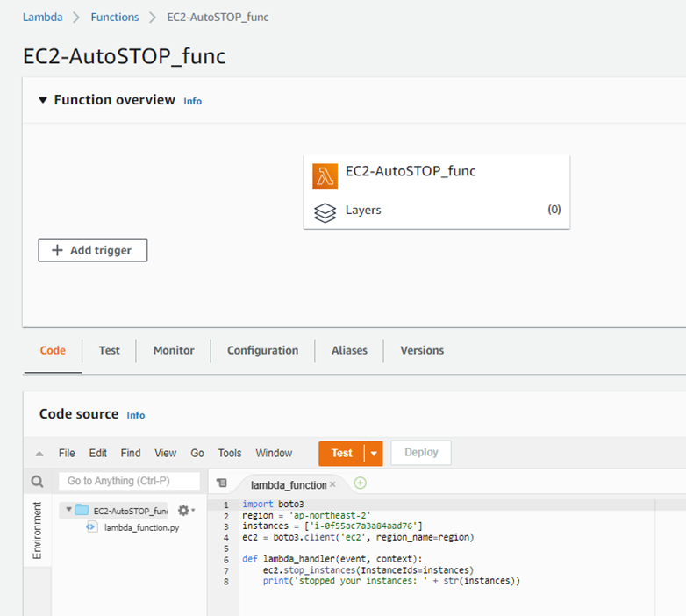The image size is (686, 616).
Task: Go to Lambda breadcrumb link
Action: click(x=42, y=17)
